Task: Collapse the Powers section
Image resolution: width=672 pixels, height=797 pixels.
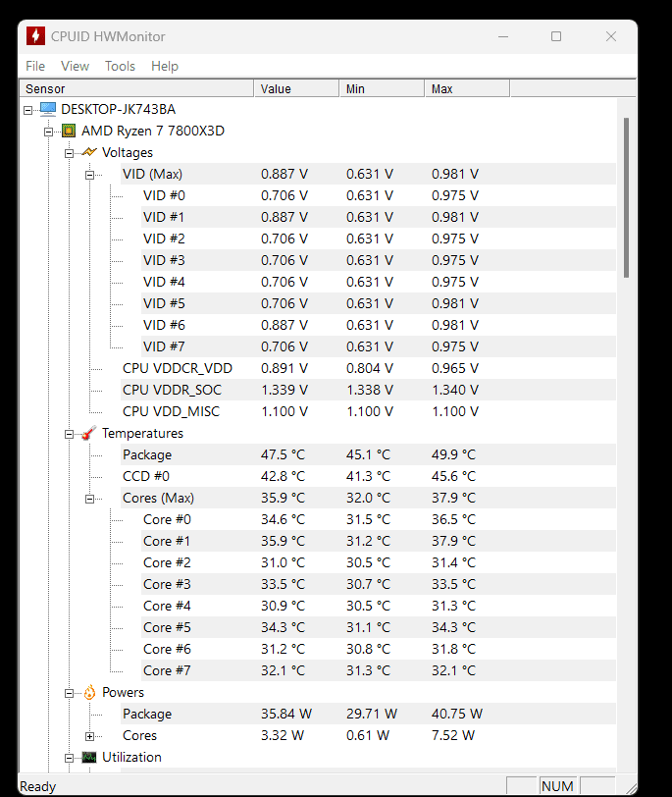Action: coord(69,694)
